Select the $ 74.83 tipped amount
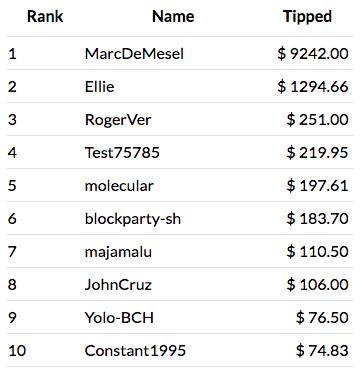 pos(322,351)
